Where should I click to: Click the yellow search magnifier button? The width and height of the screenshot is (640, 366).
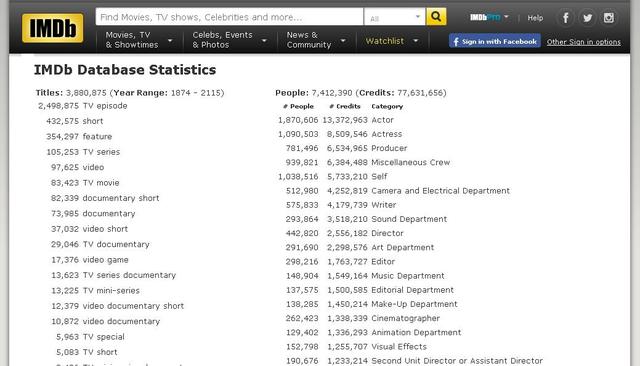[436, 17]
